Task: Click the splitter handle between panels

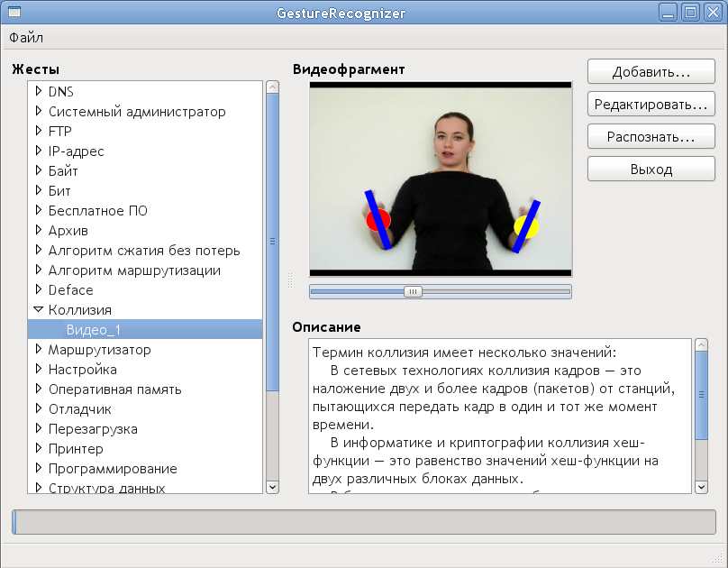Action: (290, 280)
